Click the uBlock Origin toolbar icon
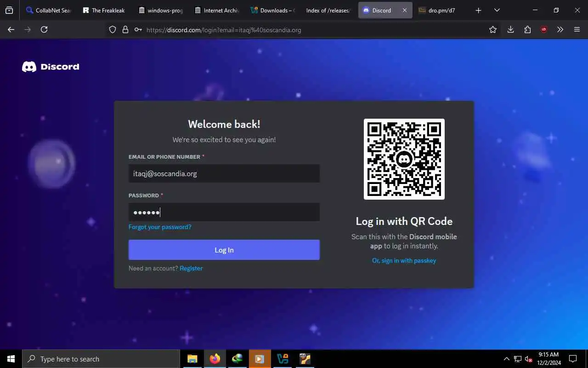The height and width of the screenshot is (368, 588). click(x=544, y=29)
